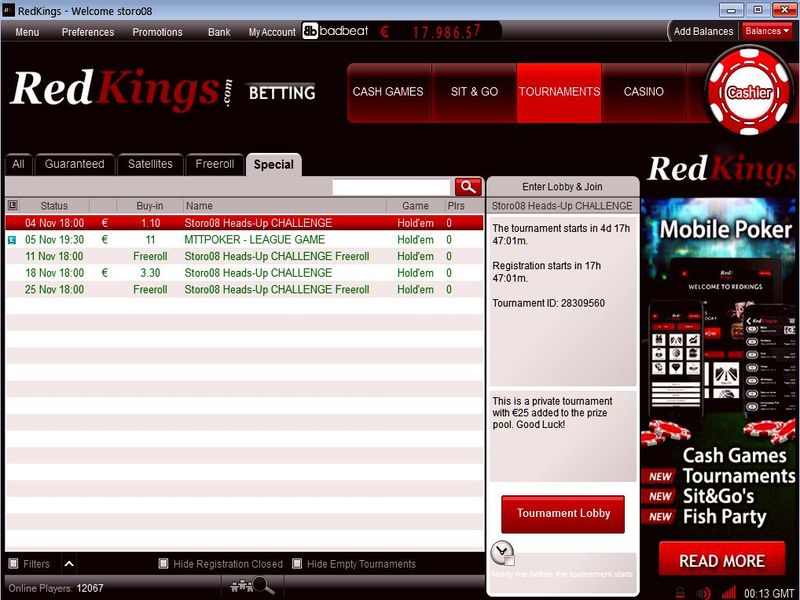The height and width of the screenshot is (600, 800).
Task: Click the column selector icon beside Status
Action: (x=13, y=205)
